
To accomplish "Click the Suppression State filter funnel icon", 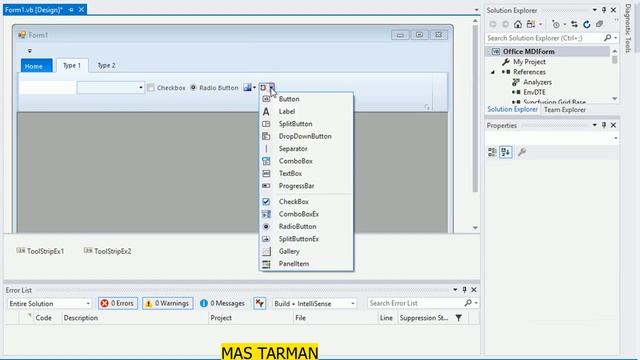I will (x=459, y=318).
